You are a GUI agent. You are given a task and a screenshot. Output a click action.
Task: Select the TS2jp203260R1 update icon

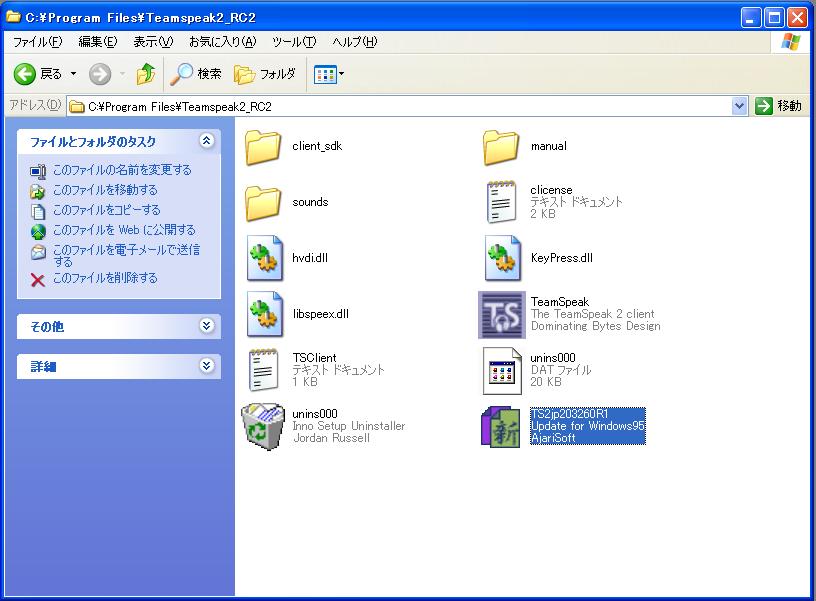tap(501, 427)
